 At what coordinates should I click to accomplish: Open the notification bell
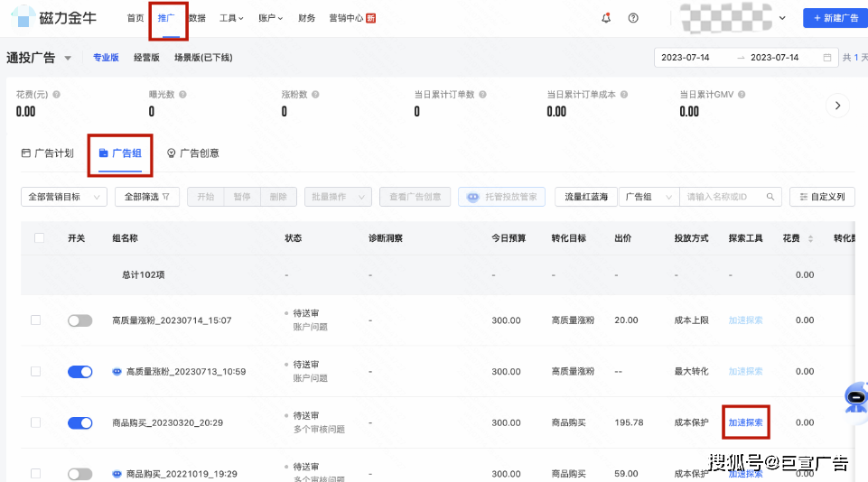pyautogui.click(x=606, y=18)
